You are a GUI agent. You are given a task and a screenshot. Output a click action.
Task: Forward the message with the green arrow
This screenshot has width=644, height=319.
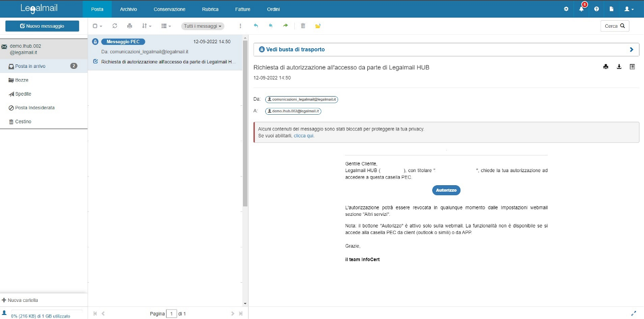pos(286,26)
